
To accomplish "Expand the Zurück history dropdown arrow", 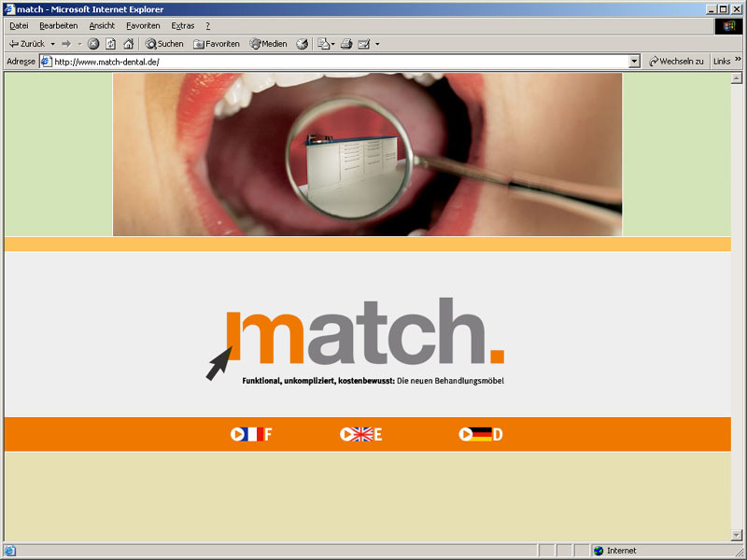I will 53,44.
